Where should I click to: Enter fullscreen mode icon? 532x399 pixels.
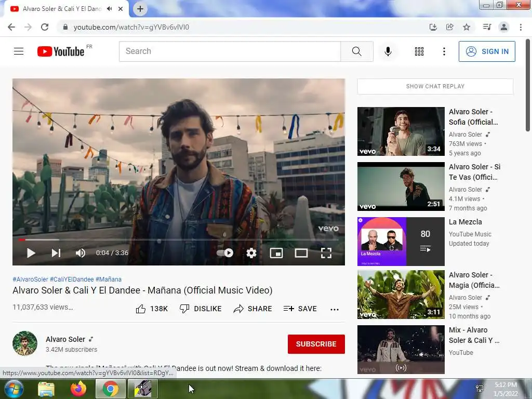(326, 253)
